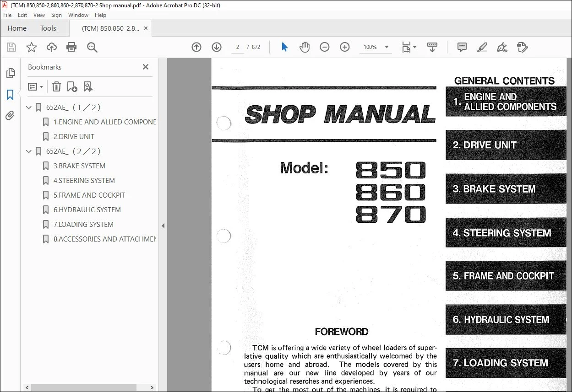Open the Edit menu
The image size is (572, 392).
pyautogui.click(x=22, y=15)
